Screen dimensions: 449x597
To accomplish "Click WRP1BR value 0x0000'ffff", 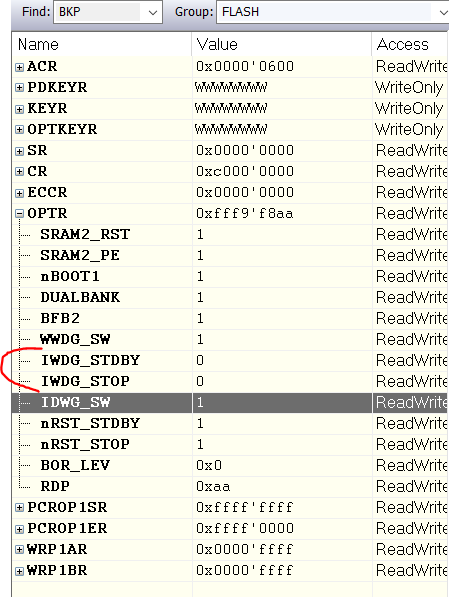I will click(x=245, y=571).
